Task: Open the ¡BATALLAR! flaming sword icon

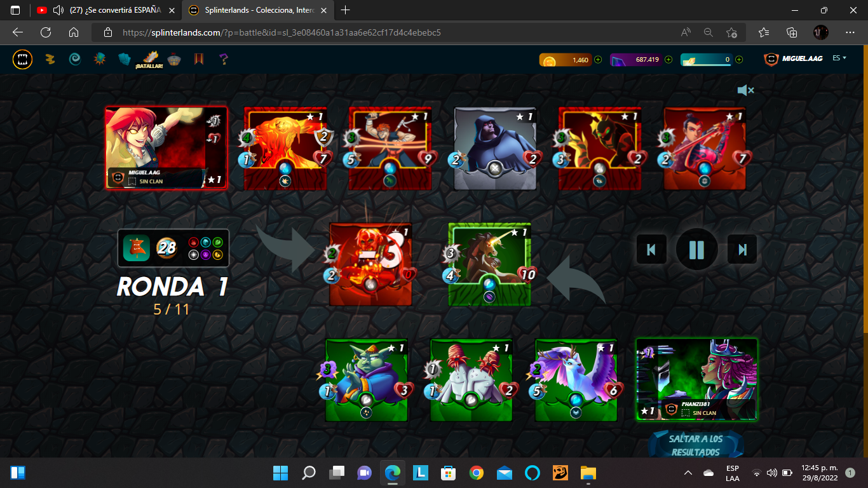Action: [x=150, y=60]
